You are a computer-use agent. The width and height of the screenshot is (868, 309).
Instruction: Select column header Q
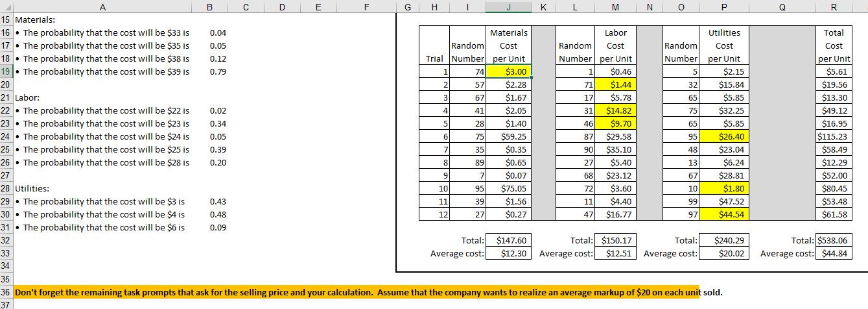[x=782, y=7]
